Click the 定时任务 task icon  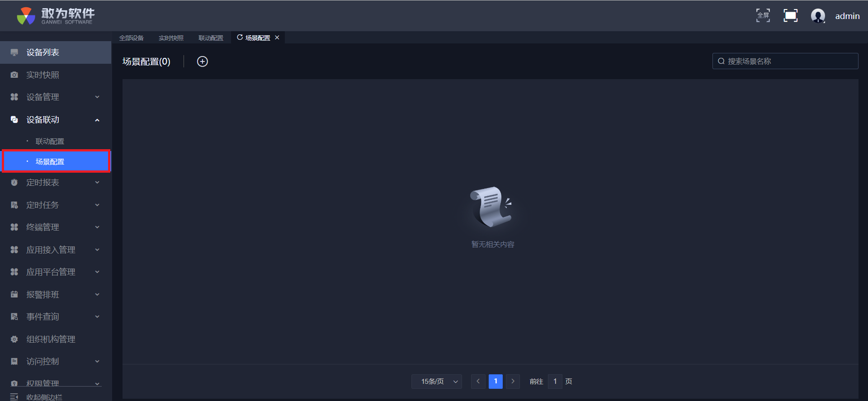(14, 205)
